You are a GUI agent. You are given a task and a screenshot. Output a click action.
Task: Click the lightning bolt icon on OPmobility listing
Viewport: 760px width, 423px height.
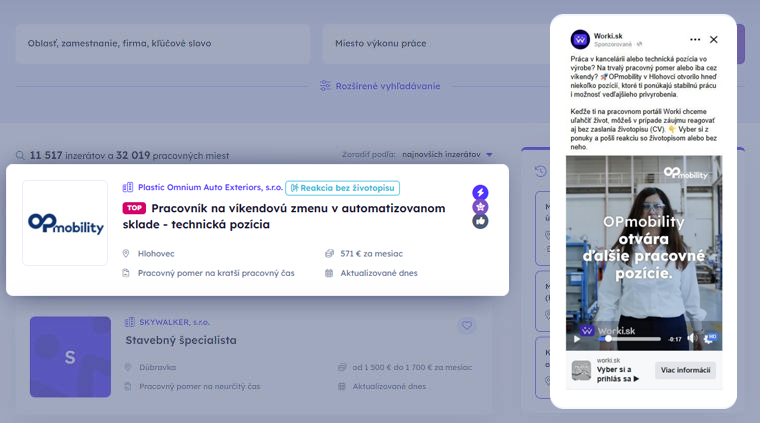480,192
